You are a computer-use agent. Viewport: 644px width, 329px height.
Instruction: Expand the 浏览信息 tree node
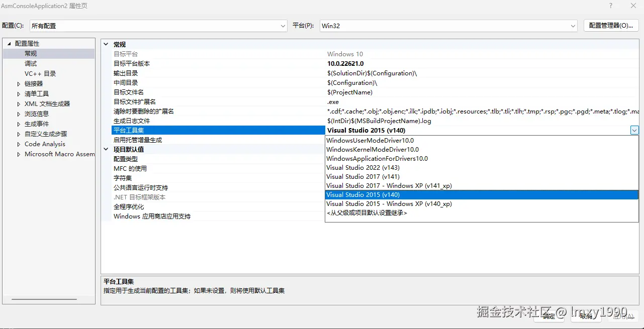point(19,114)
